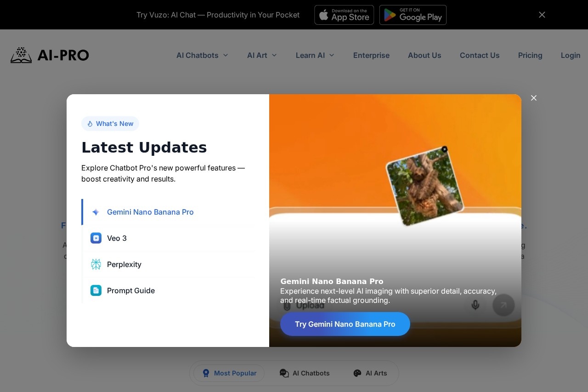Dismiss the Vuzo top banner
Viewport: 588px width, 392px height.
click(x=542, y=15)
